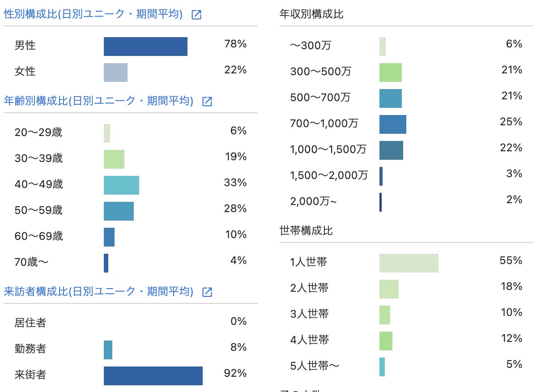Click the 勤務者 8% bar

108,350
